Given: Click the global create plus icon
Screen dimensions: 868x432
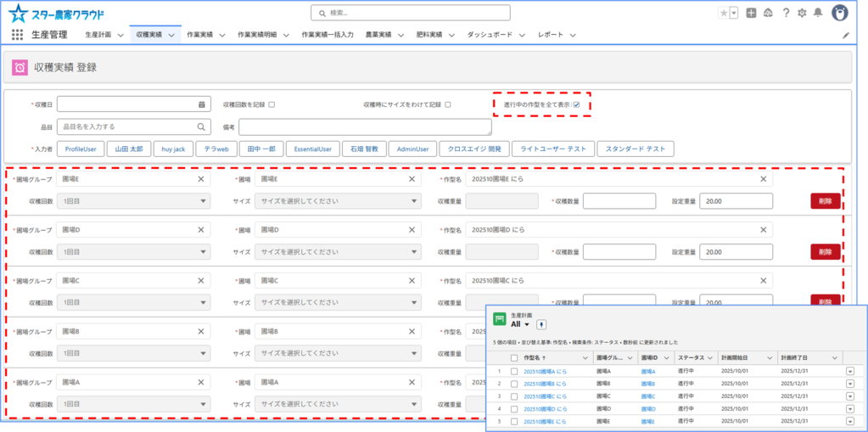Looking at the screenshot, I should pyautogui.click(x=751, y=13).
